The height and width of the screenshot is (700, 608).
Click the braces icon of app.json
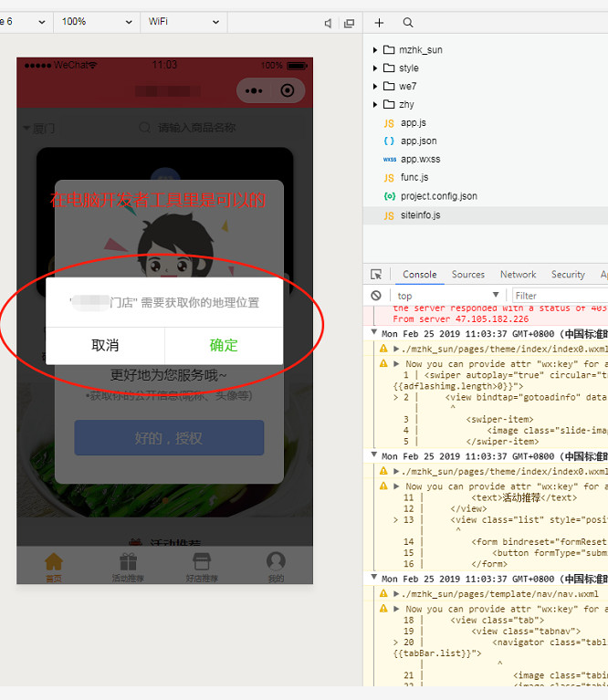pyautogui.click(x=389, y=141)
